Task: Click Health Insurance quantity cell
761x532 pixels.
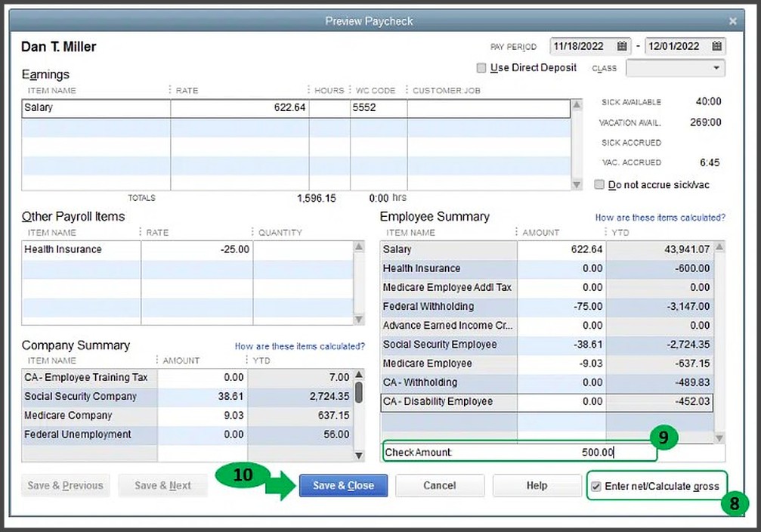Action: pyautogui.click(x=303, y=249)
